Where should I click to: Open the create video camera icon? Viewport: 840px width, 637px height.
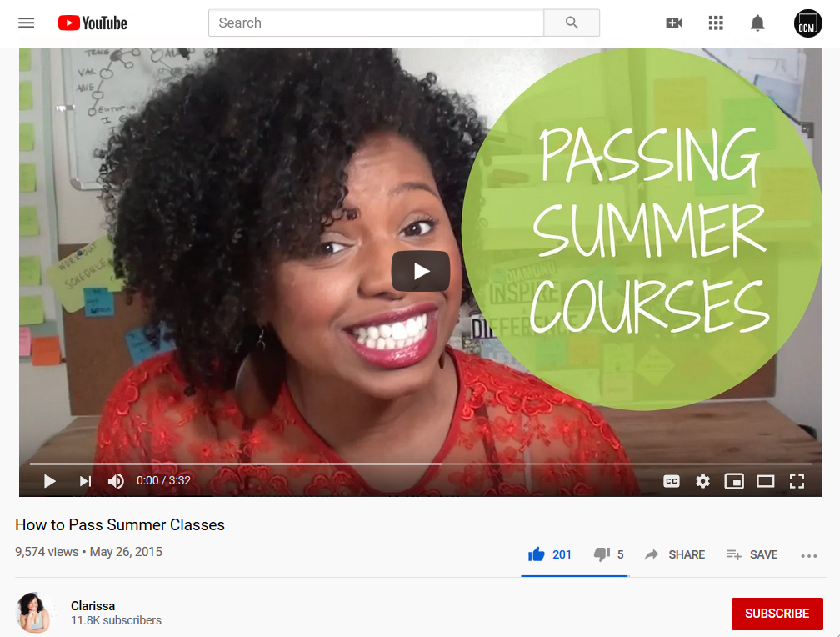[674, 23]
